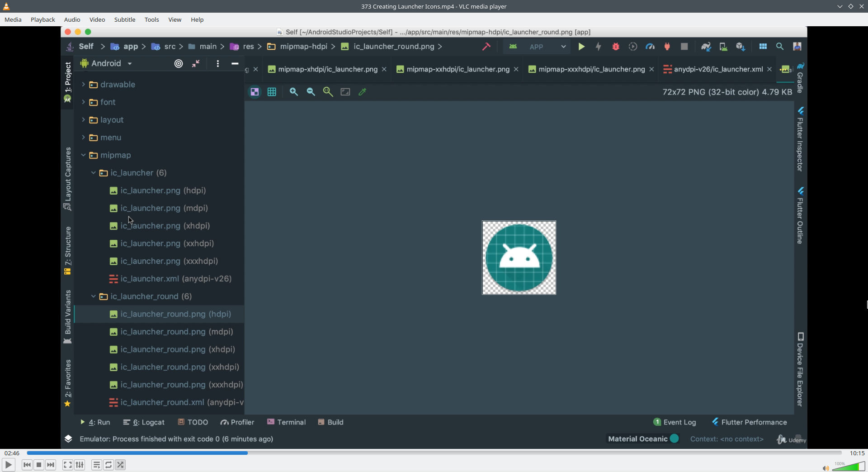Collapse the mipmap folder
Image resolution: width=868 pixels, height=472 pixels.
[83, 155]
